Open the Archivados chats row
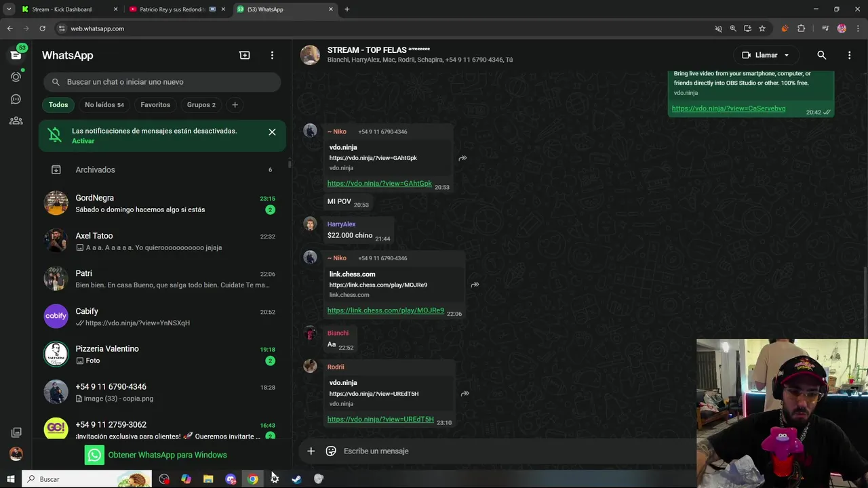 (162, 169)
